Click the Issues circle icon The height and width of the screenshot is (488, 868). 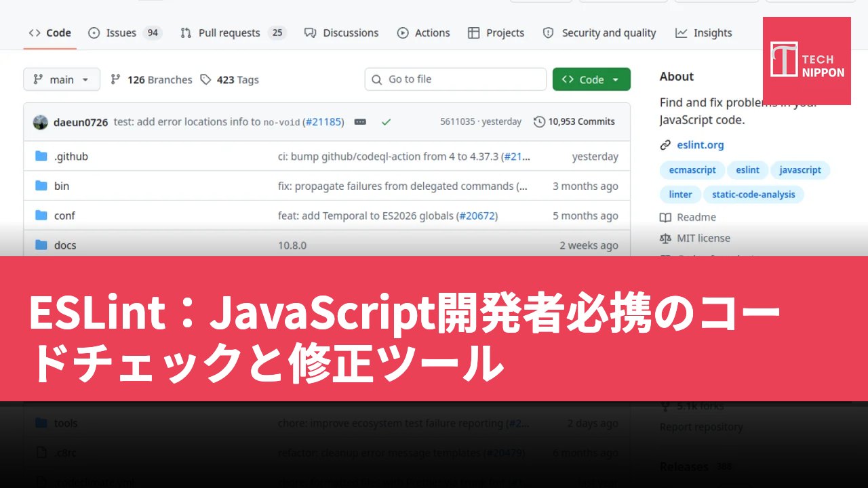(x=94, y=33)
